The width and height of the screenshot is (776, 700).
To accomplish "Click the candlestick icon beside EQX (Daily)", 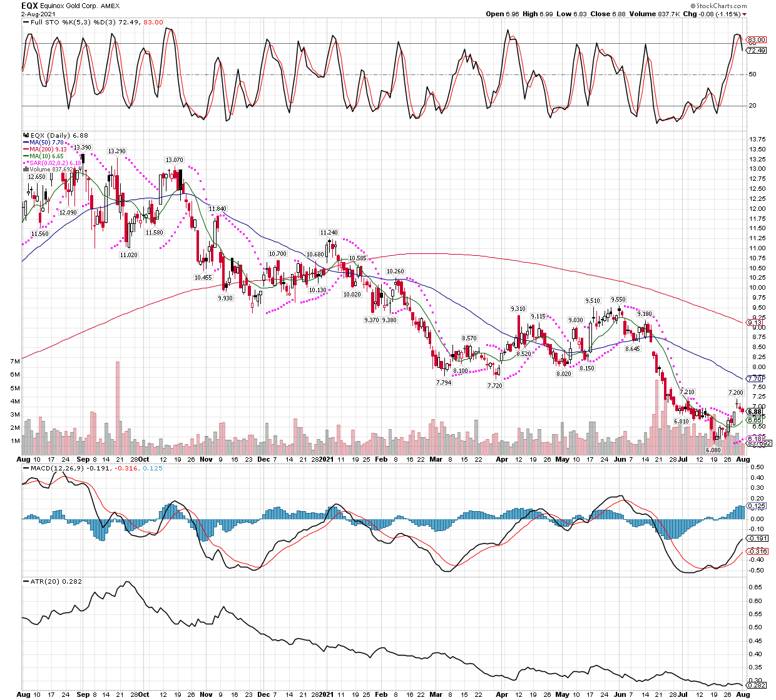I will click(x=25, y=135).
